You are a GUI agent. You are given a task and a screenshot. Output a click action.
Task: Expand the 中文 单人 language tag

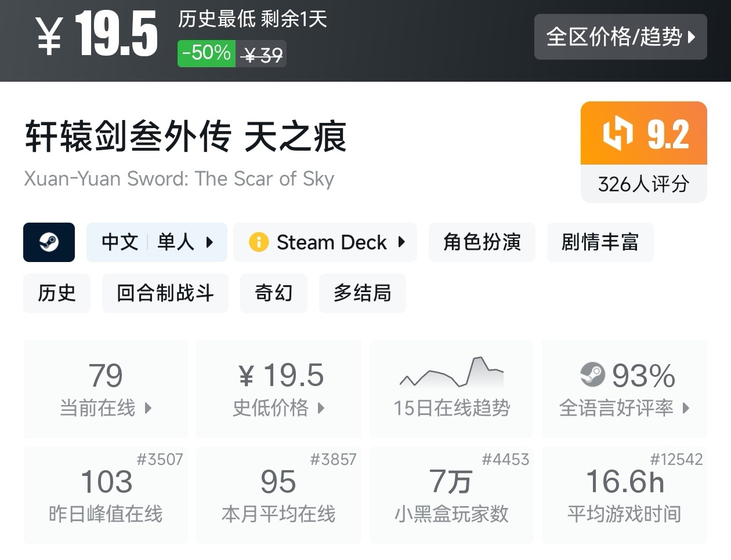click(x=157, y=242)
